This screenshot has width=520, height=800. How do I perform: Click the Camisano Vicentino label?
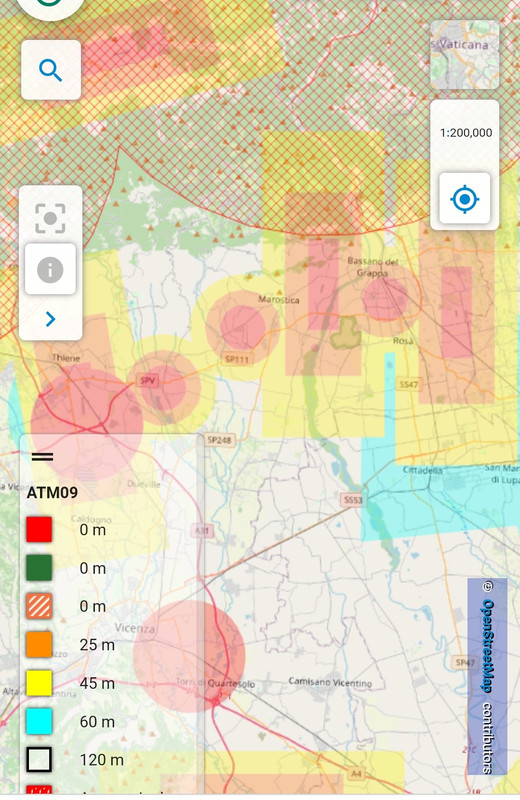(330, 682)
